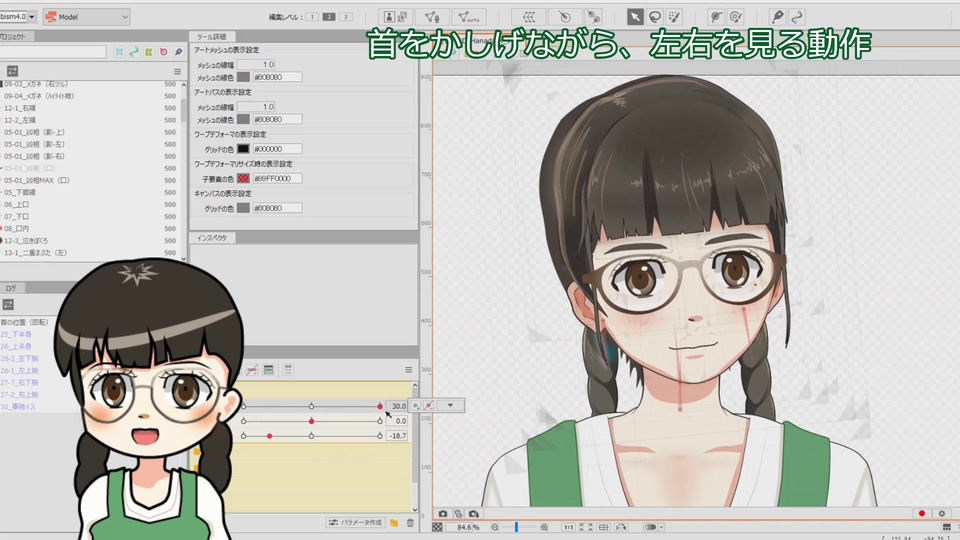Screen dimensions: 960x540
Task: Set the edit level to 3
Action: (345, 17)
